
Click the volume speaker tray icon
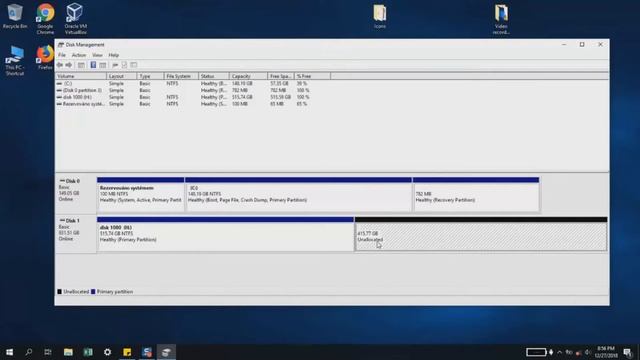(x=588, y=352)
